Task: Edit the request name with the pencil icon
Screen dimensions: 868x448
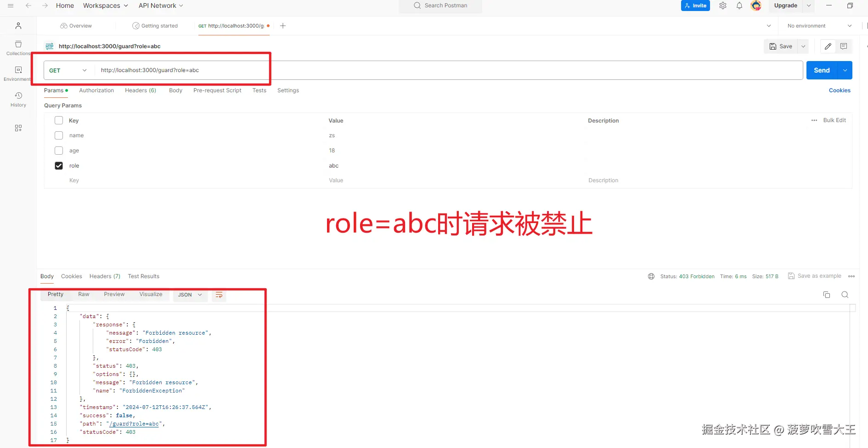Action: [x=828, y=46]
